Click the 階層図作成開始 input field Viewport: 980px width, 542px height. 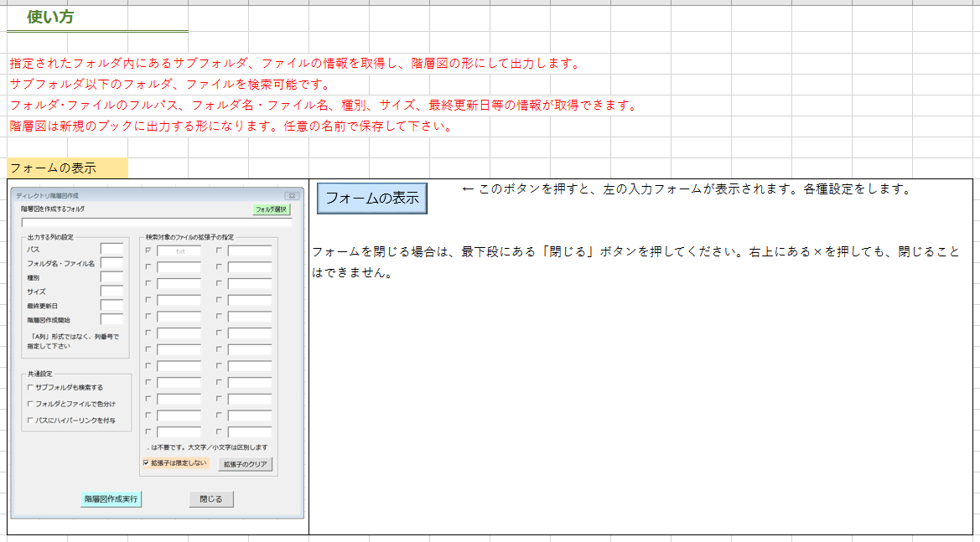113,317
